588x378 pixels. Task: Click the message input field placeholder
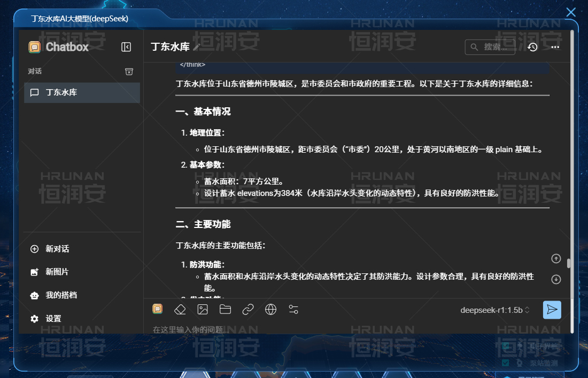pos(191,329)
